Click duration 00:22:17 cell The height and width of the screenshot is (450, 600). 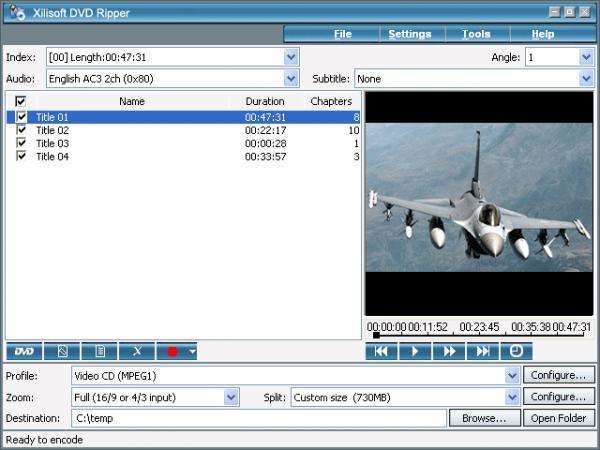click(266, 130)
